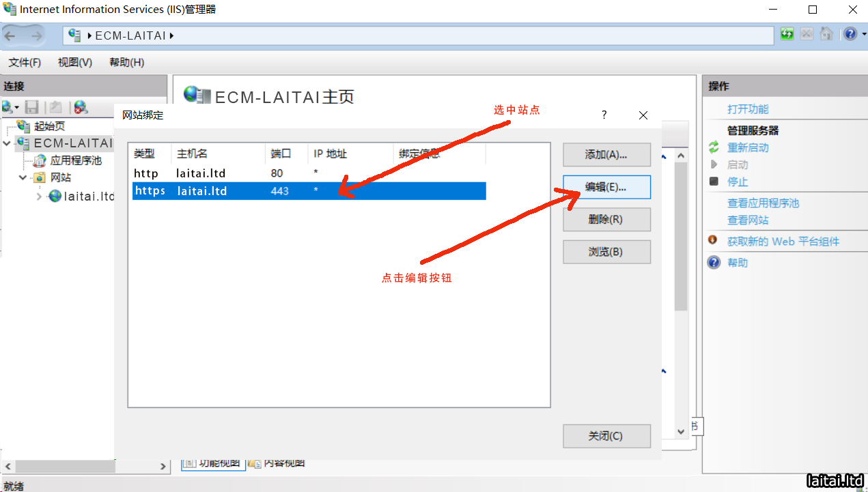Select the http port 80 binding row
868x492 pixels.
pyautogui.click(x=307, y=173)
